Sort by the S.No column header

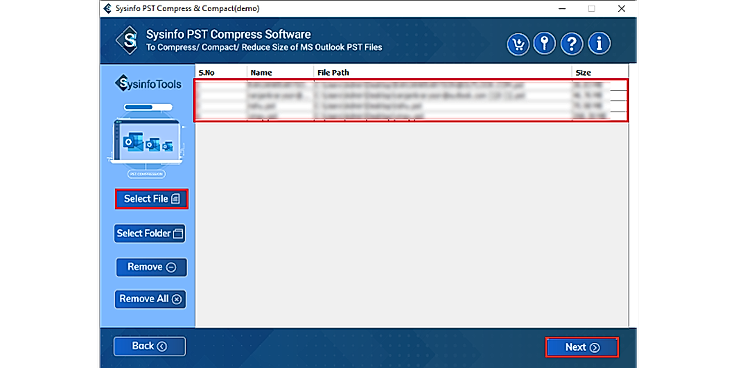coord(221,73)
